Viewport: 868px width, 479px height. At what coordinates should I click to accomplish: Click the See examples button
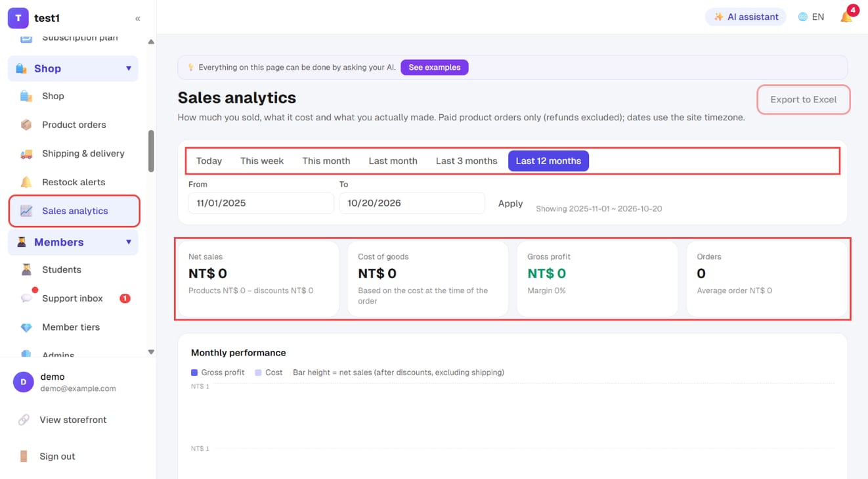point(435,67)
